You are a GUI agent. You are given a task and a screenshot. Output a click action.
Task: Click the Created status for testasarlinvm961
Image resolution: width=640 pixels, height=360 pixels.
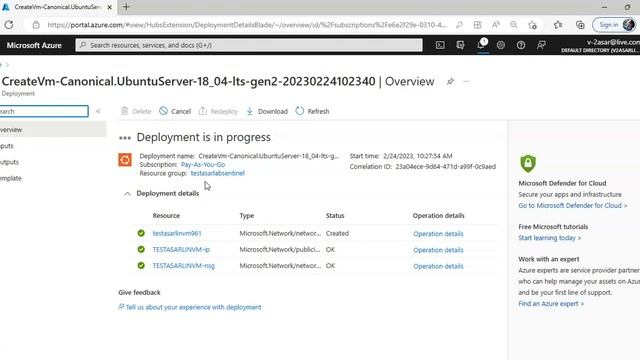337,233
